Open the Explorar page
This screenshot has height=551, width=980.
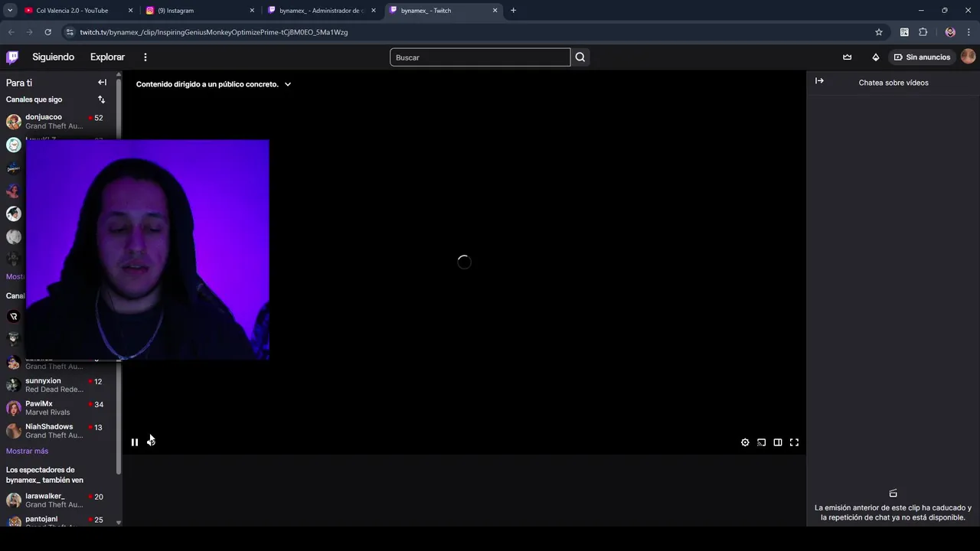click(107, 57)
